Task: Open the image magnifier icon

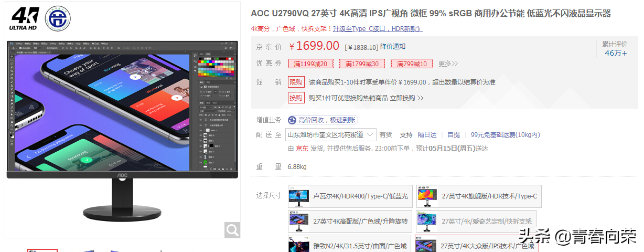Action: tap(232, 229)
